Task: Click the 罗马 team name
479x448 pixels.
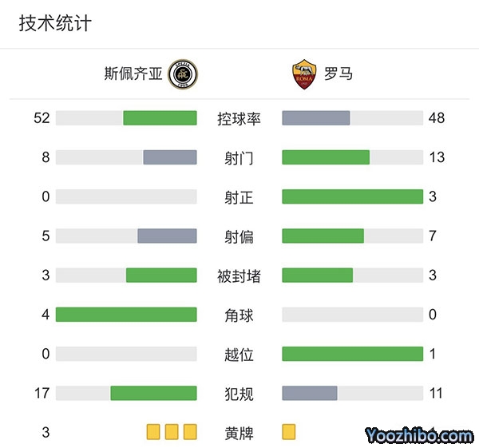Action: click(338, 74)
